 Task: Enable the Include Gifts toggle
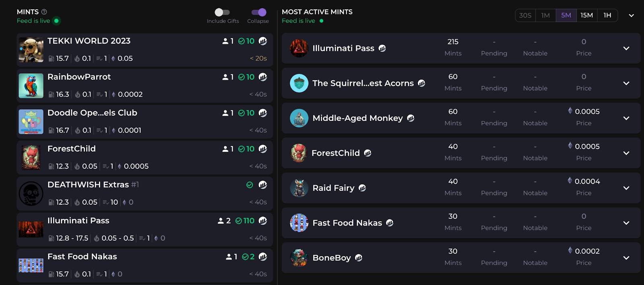click(222, 12)
